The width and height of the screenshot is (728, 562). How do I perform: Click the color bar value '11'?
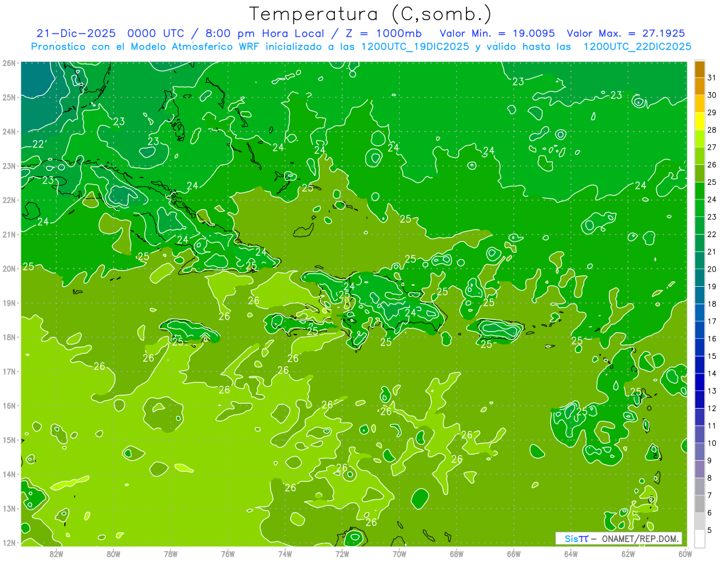712,426
